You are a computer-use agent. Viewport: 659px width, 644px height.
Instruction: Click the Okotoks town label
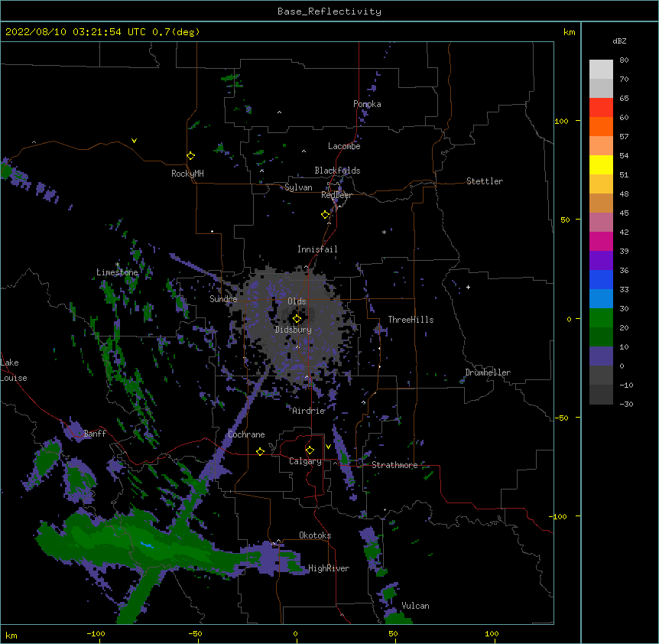click(x=315, y=535)
